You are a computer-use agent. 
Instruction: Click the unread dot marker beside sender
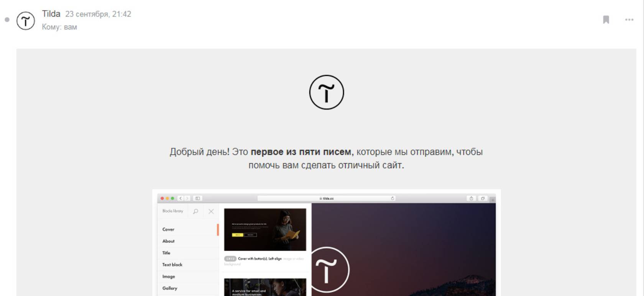(x=7, y=20)
